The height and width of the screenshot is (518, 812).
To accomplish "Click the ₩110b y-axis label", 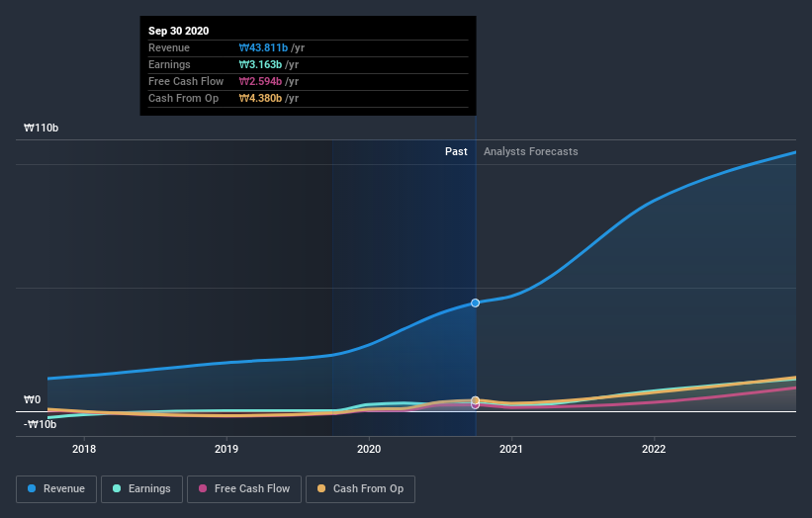I will [x=41, y=128].
